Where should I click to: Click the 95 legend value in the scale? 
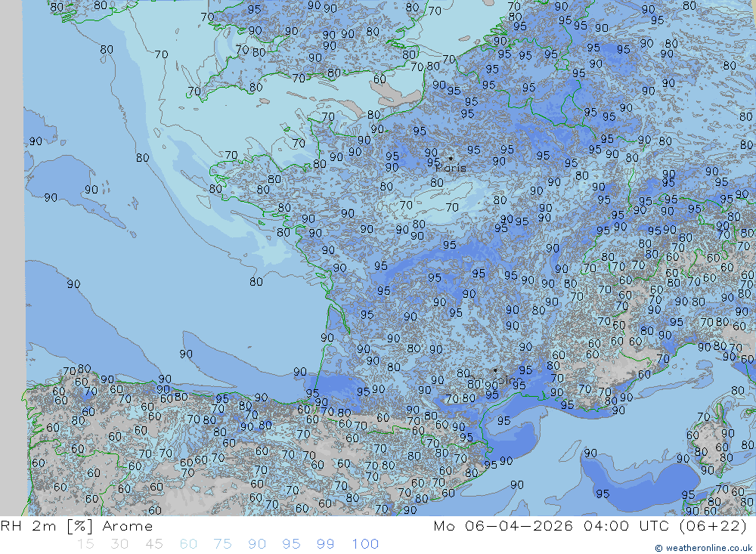click(x=291, y=544)
